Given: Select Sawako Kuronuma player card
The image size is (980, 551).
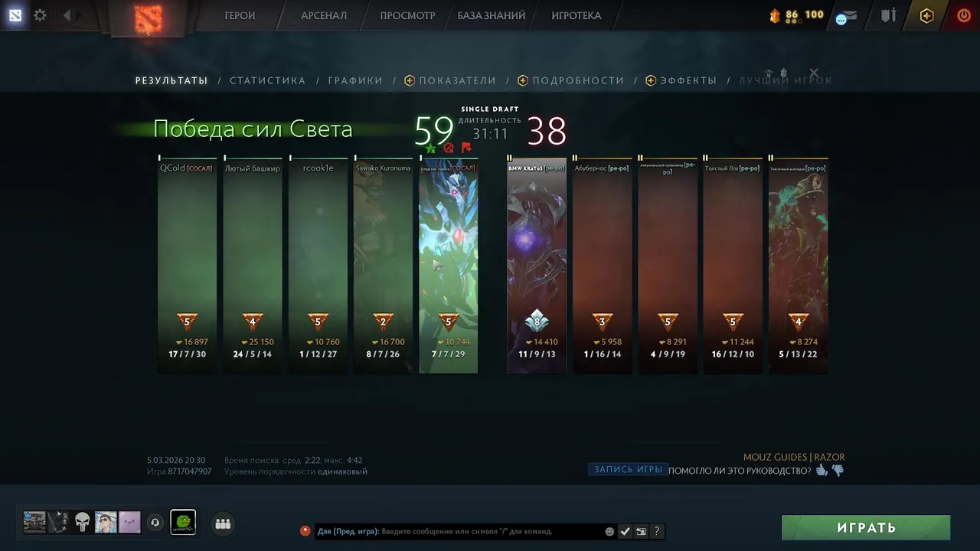Looking at the screenshot, I should [x=384, y=266].
